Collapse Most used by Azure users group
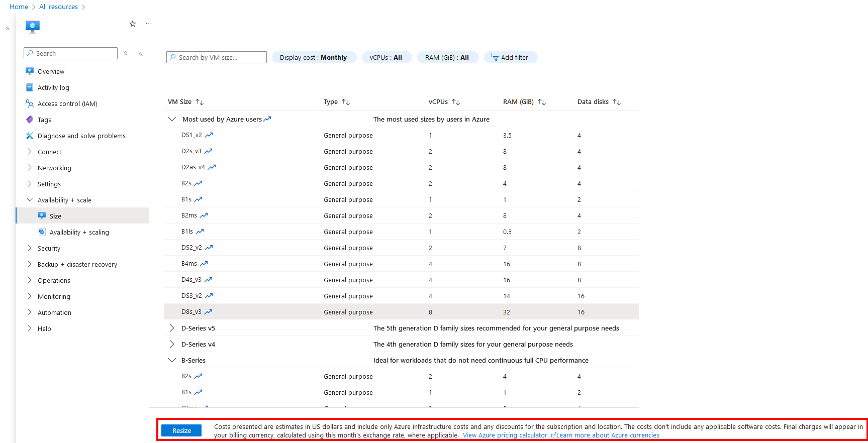Screen dimensions: 868x443 coord(172,119)
